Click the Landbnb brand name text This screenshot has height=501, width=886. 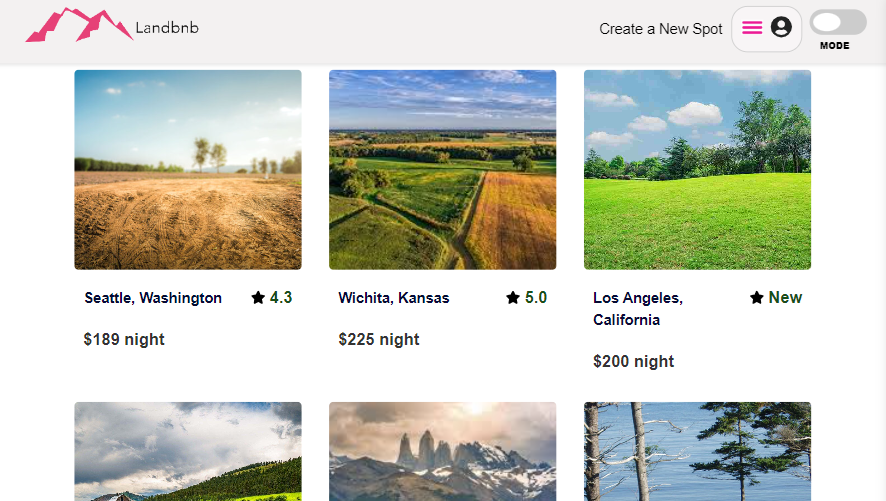tap(167, 28)
